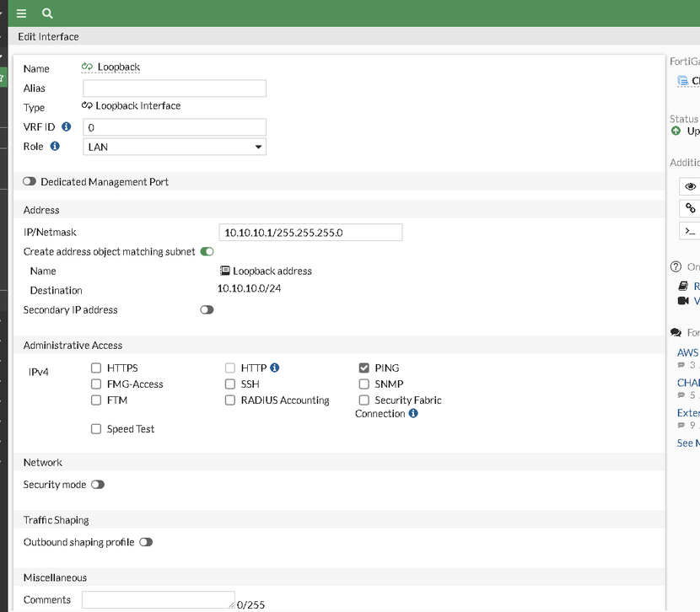This screenshot has width=700, height=612.
Task: Check the SNMP checkbox
Action: pos(363,384)
